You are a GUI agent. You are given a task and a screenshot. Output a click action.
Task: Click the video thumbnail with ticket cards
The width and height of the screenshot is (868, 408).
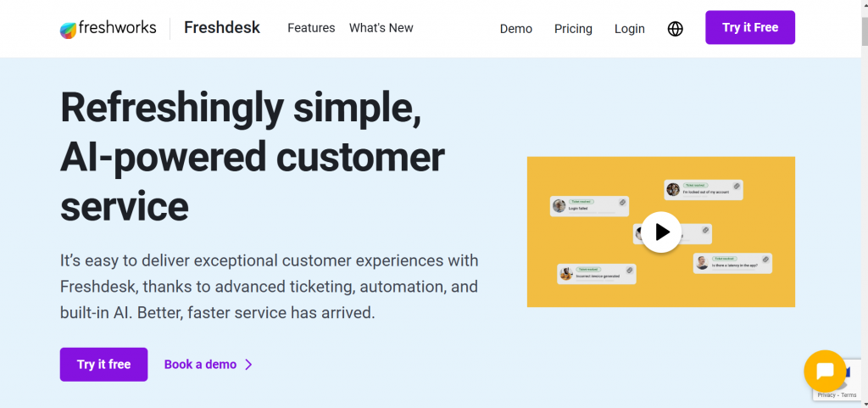pyautogui.click(x=661, y=232)
